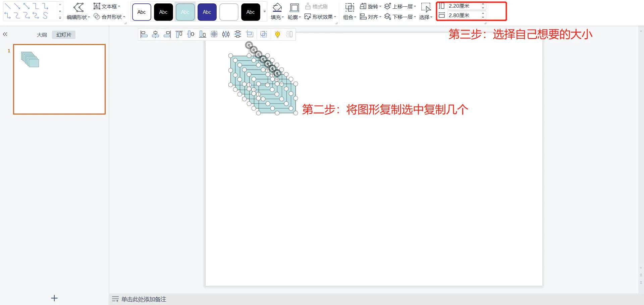Apply blank white shape style

(229, 12)
